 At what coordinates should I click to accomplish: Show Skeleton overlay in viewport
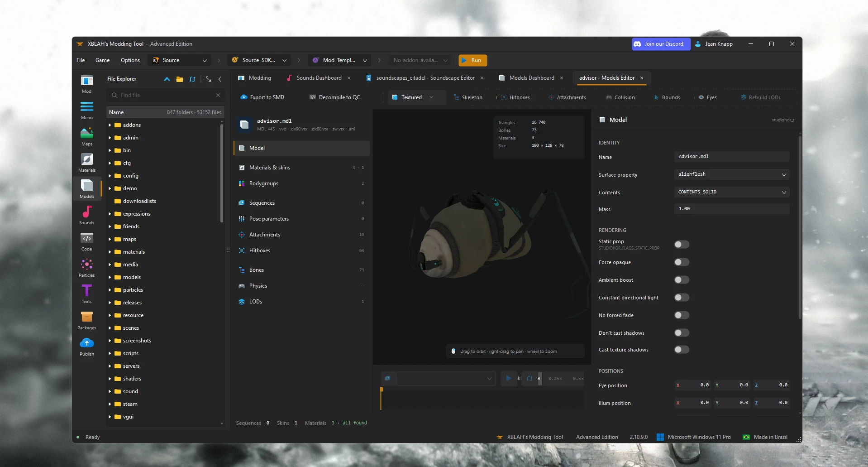pyautogui.click(x=468, y=97)
